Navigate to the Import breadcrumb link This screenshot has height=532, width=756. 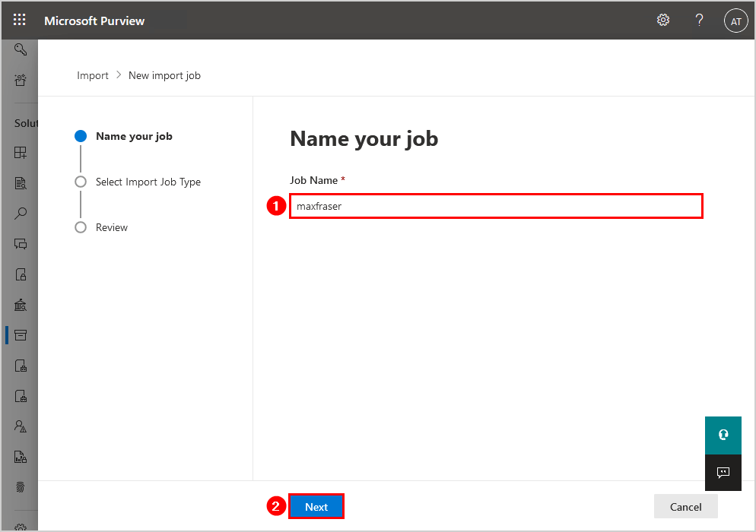click(93, 76)
